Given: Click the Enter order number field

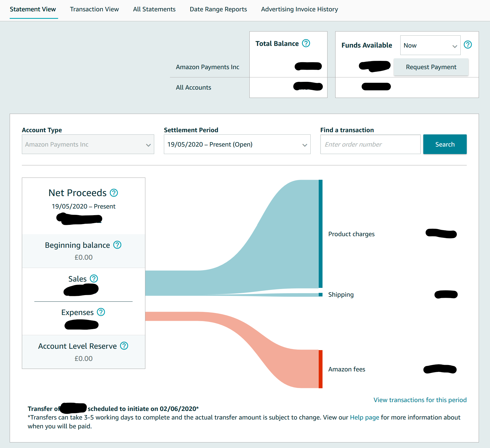Looking at the screenshot, I should (370, 144).
